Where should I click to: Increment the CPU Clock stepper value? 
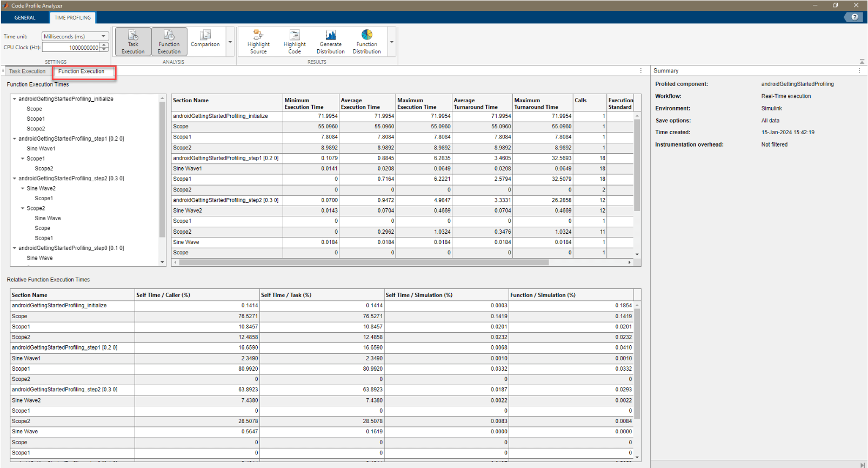[x=104, y=45]
